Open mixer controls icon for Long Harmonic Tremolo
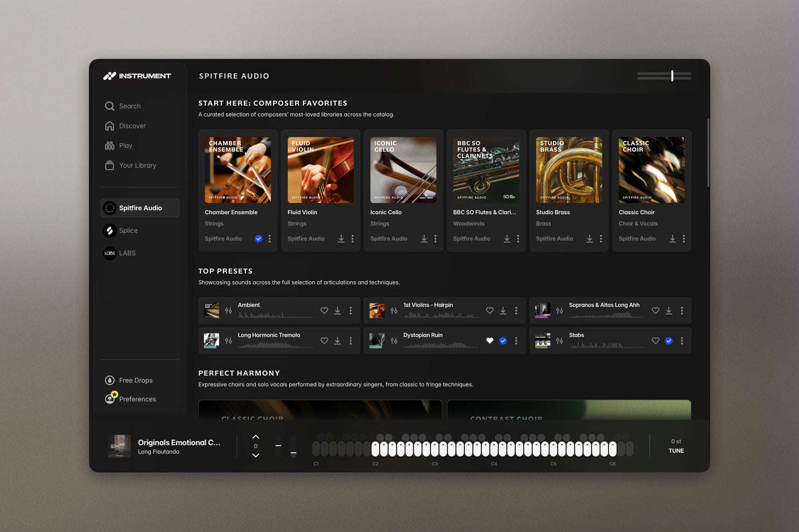This screenshot has height=532, width=799. click(228, 341)
